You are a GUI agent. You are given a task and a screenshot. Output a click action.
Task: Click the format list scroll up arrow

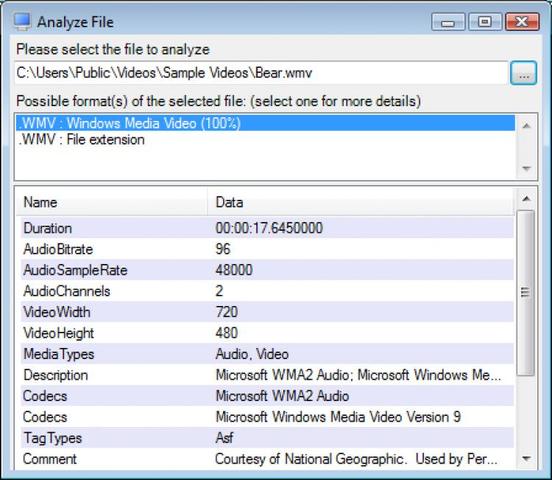526,126
